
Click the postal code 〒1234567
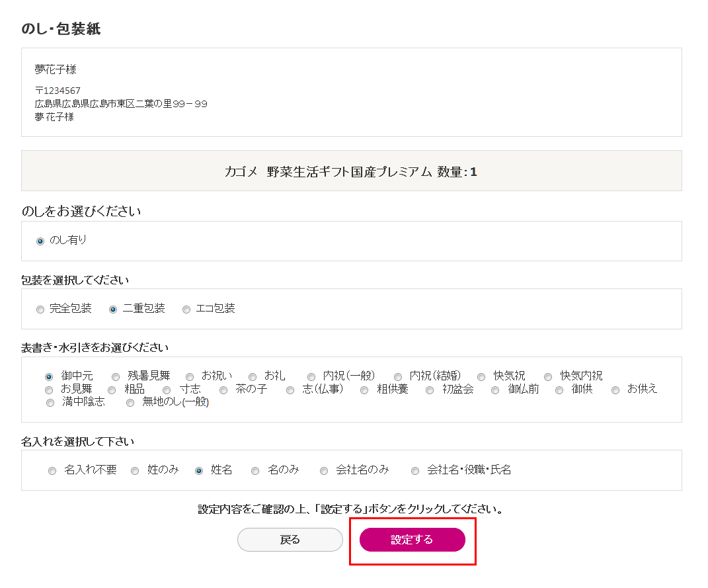tap(58, 91)
